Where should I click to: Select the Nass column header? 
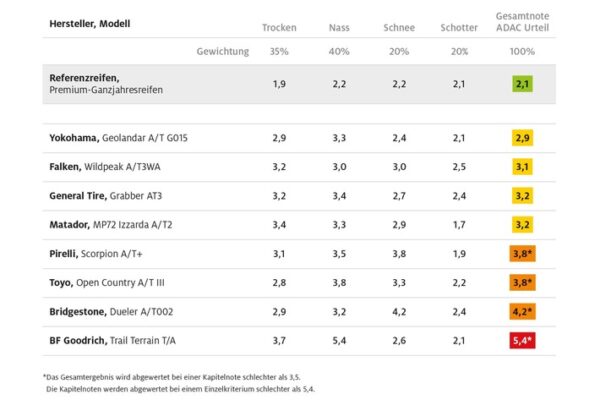coord(339,27)
